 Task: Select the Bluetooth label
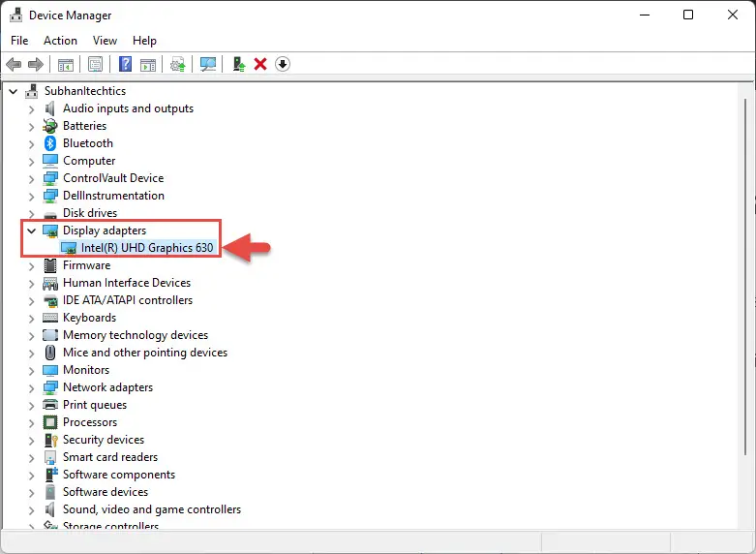(88, 143)
